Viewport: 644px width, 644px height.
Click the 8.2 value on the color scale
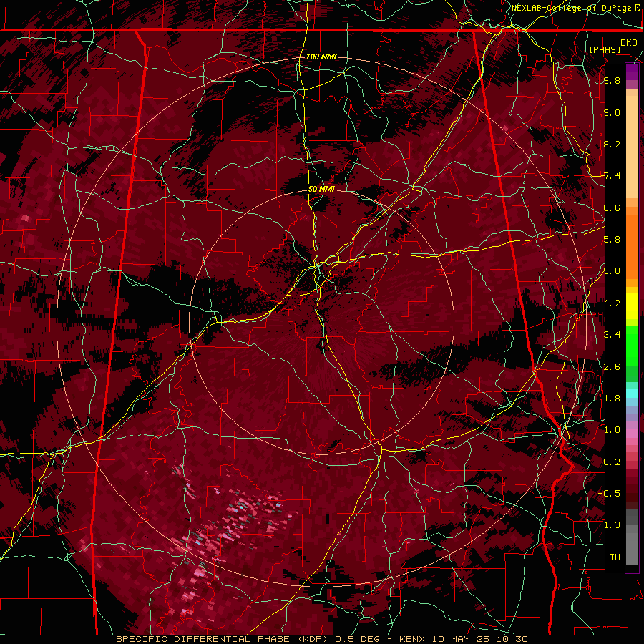coord(612,144)
